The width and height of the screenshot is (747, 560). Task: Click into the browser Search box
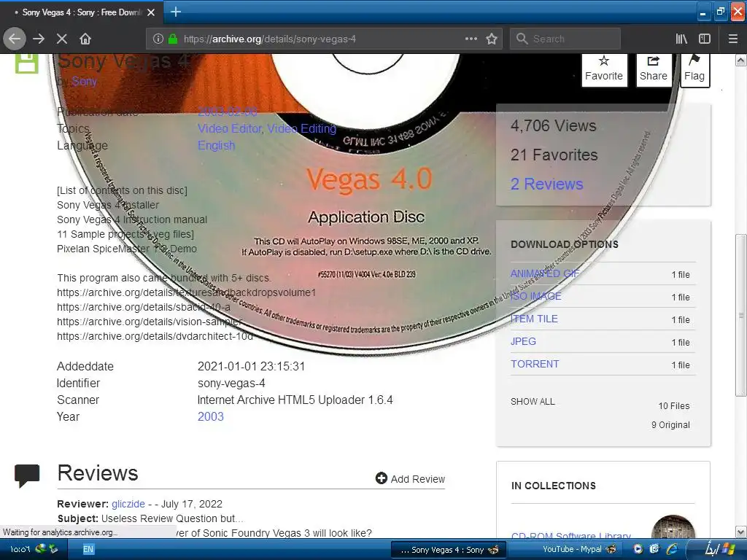coord(565,39)
